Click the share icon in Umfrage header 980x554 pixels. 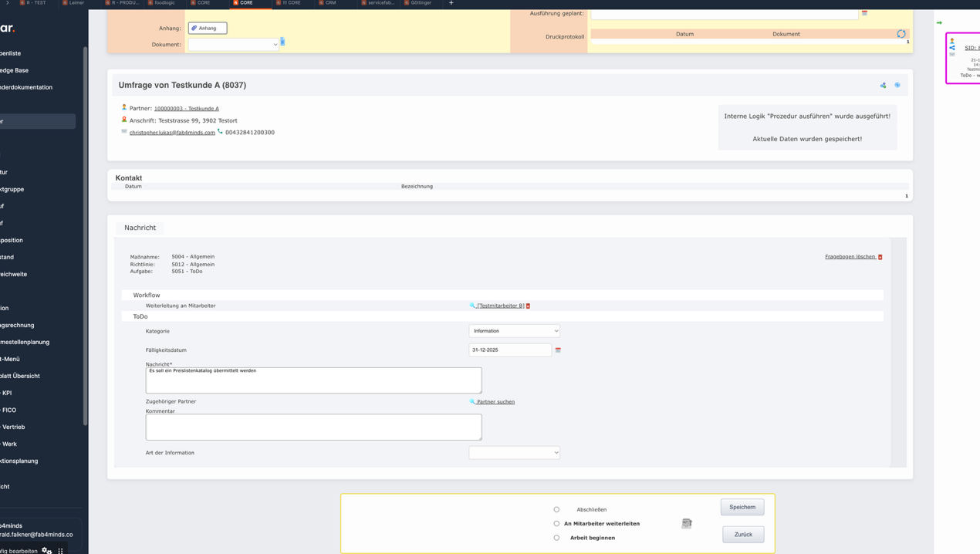coord(883,86)
